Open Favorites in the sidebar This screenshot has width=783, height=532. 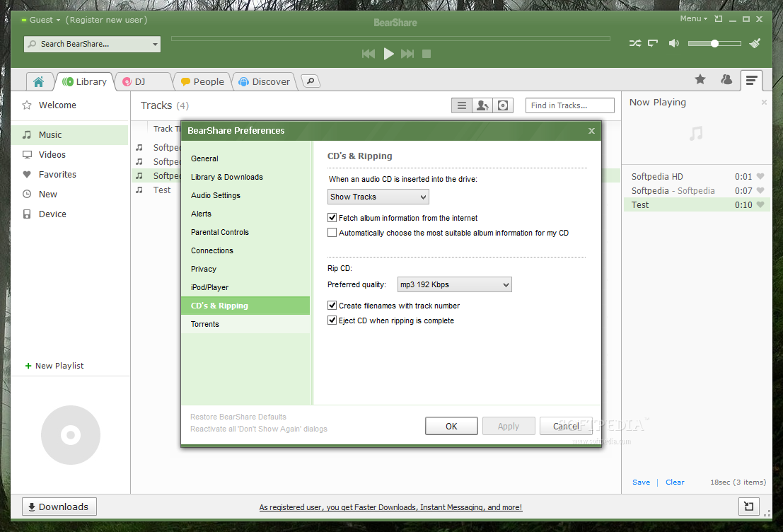tap(70, 174)
